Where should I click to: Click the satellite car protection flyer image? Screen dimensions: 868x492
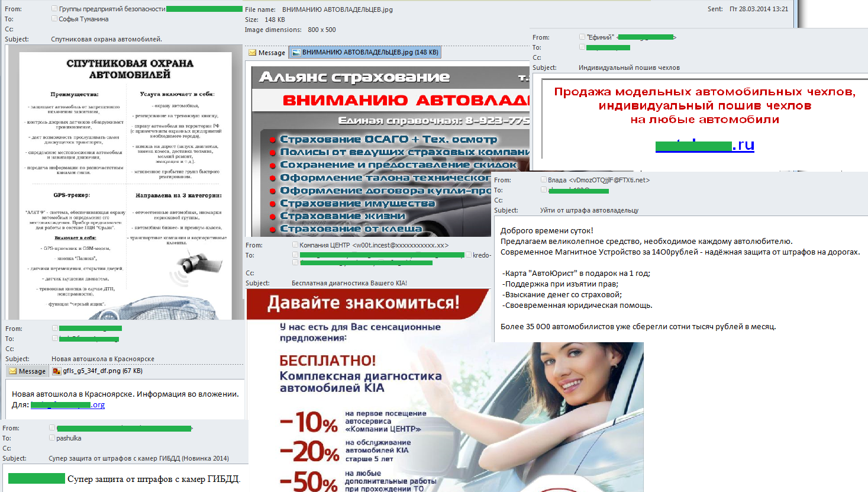click(x=125, y=186)
